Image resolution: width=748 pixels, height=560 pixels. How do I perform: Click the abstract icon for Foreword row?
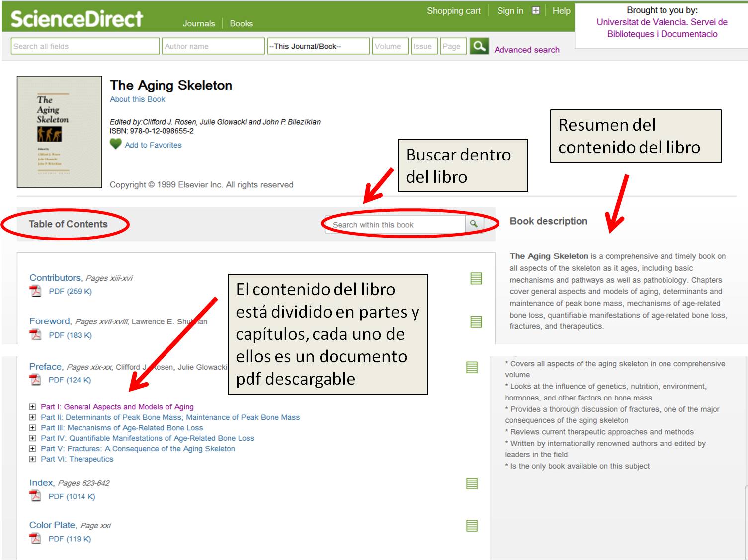(476, 322)
